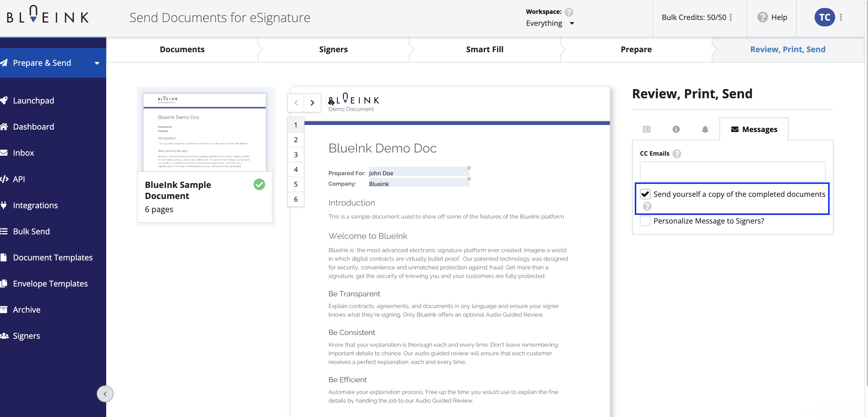Go to next document page arrow
This screenshot has height=417, width=868.
coord(312,103)
